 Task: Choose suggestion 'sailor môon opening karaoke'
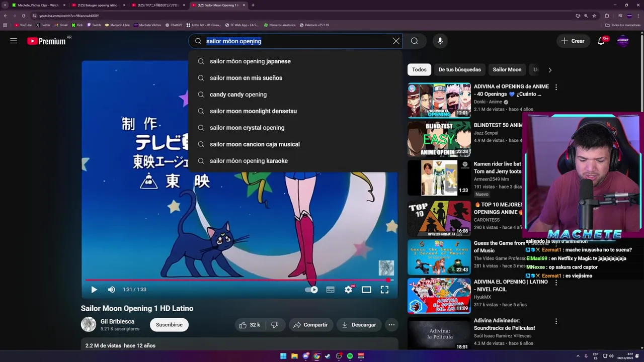click(x=295, y=161)
